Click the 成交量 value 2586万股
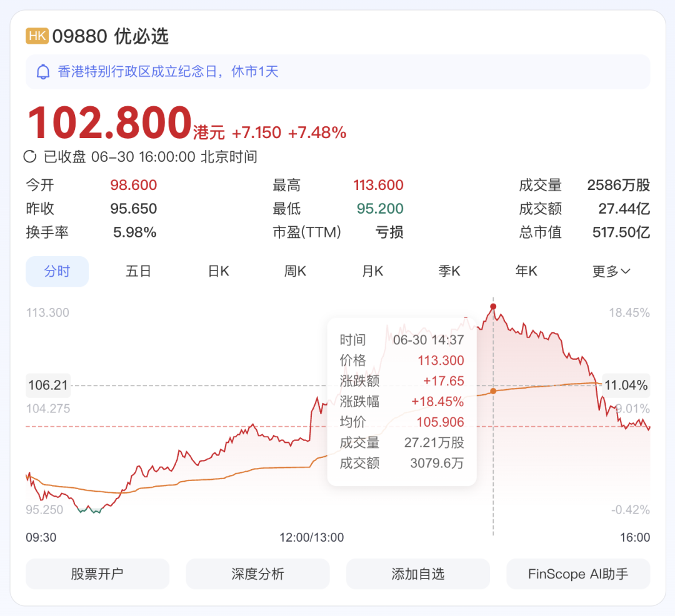Image resolution: width=675 pixels, height=616 pixels. 619,186
